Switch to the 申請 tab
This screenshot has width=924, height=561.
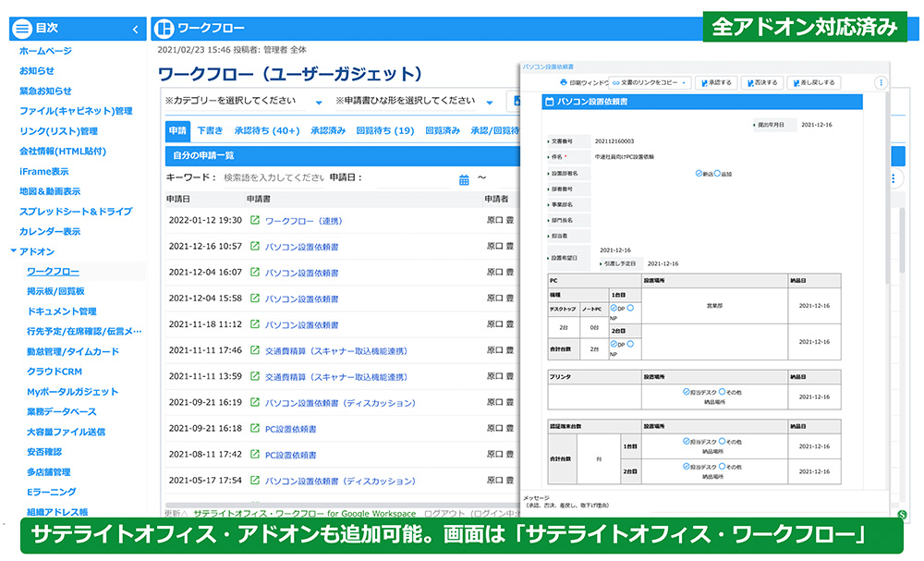point(177,131)
